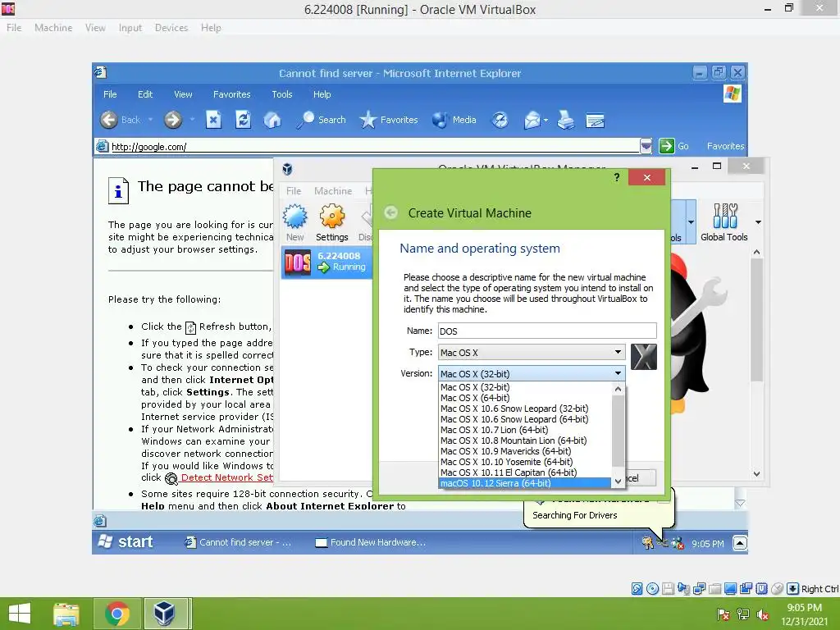840x630 pixels.
Task: Click the CPU virtualization chip indicator
Action: pos(762,589)
